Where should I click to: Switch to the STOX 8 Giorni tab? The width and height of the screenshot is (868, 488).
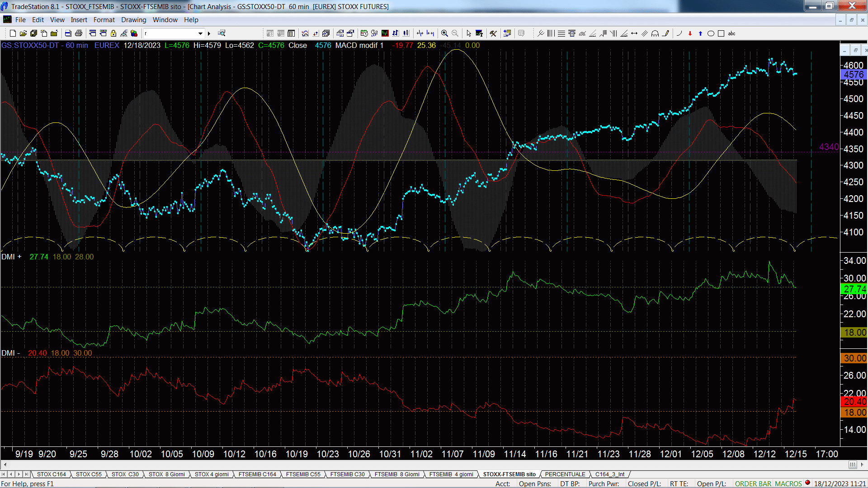167,474
